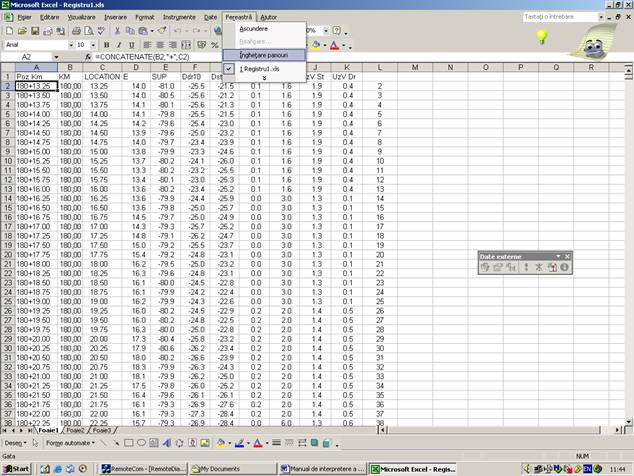Click the Office Assistant light bulb
The width and height of the screenshot is (634, 476).
543,37
